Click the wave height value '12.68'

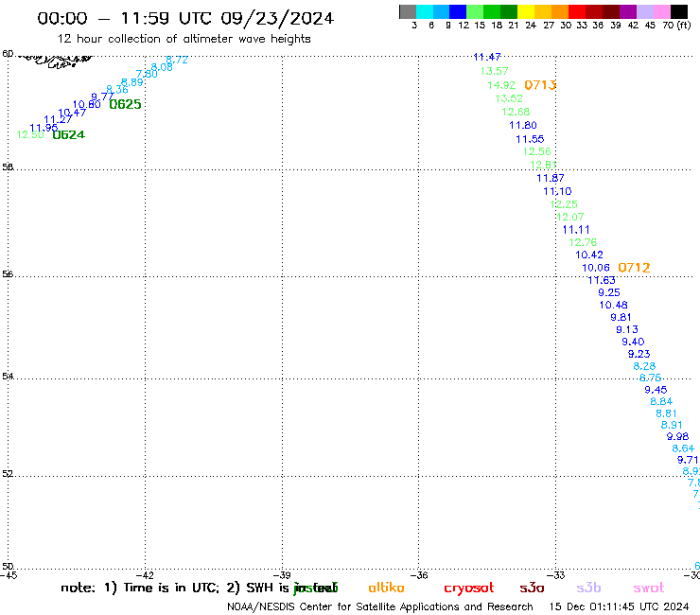[516, 112]
